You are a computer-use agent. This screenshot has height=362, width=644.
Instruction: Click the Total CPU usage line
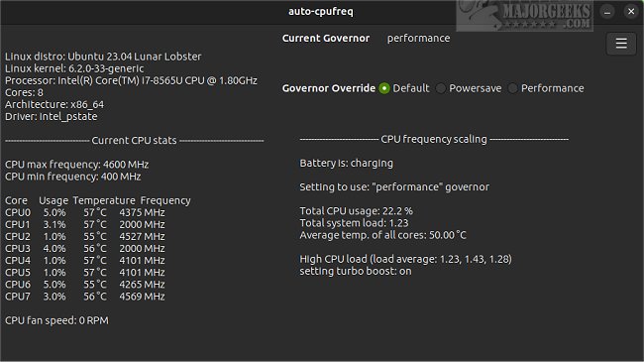356,211
